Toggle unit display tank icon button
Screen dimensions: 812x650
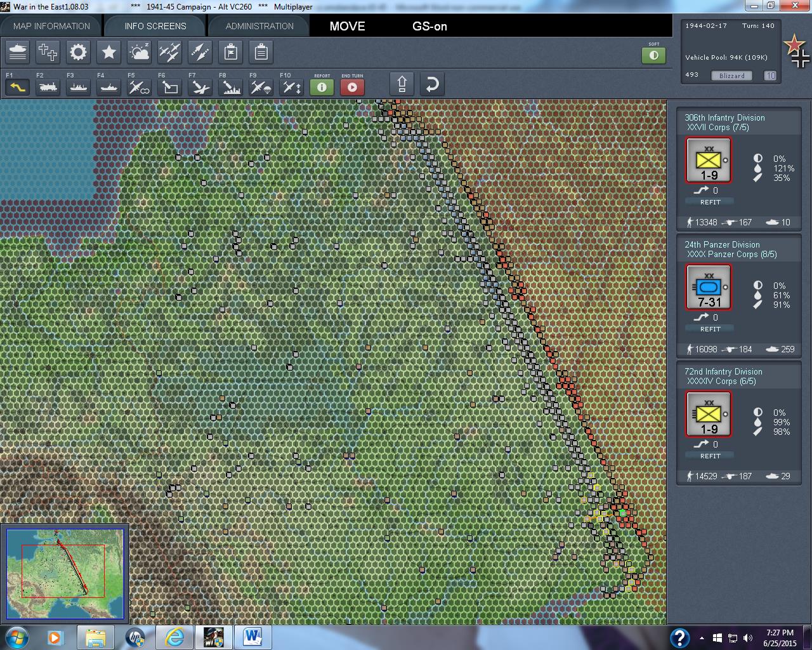[18, 53]
